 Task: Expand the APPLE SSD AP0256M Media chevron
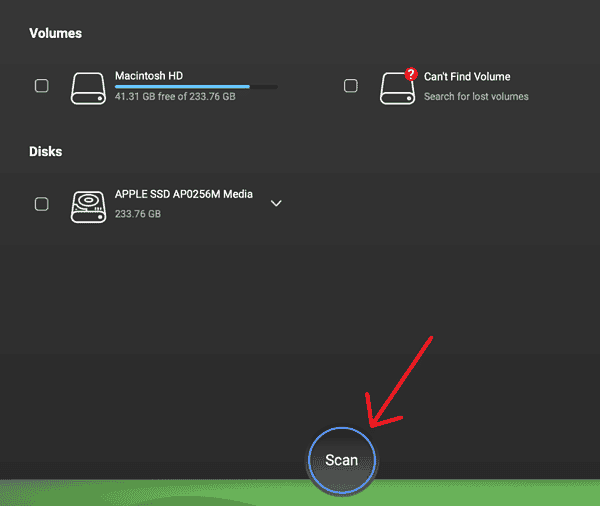coord(277,203)
